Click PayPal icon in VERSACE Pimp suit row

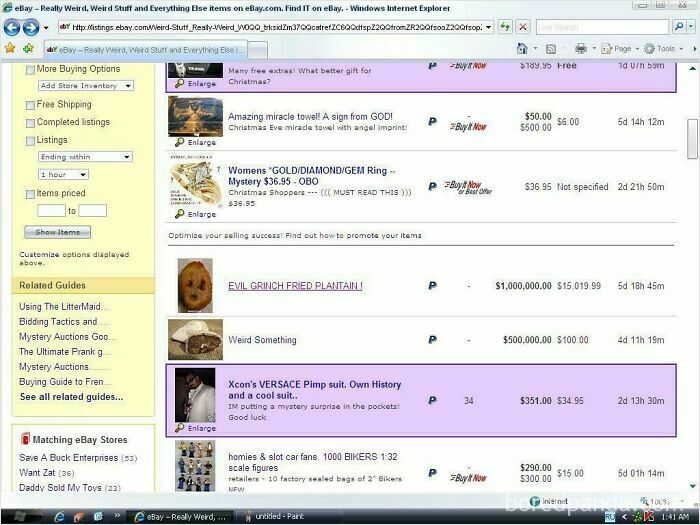(x=432, y=400)
